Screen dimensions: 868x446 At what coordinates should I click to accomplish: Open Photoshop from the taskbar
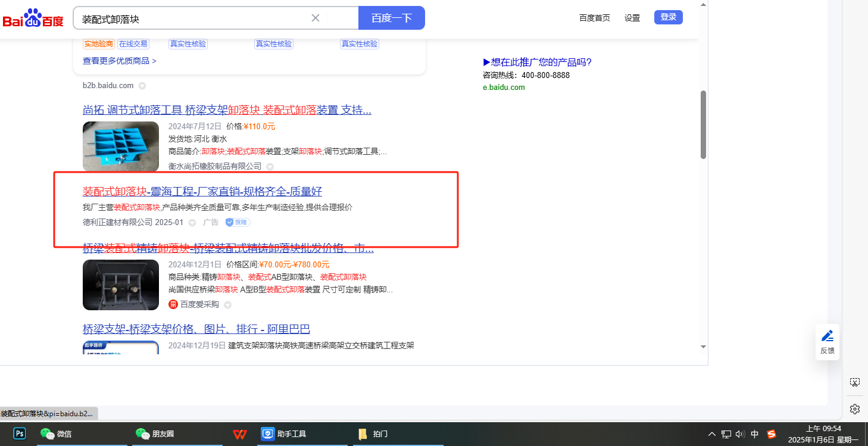tap(20, 433)
